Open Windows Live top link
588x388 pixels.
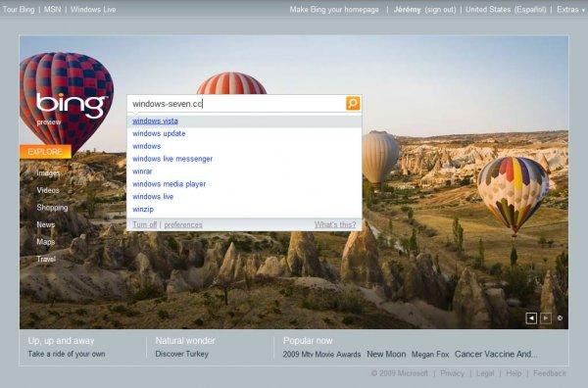(x=93, y=10)
